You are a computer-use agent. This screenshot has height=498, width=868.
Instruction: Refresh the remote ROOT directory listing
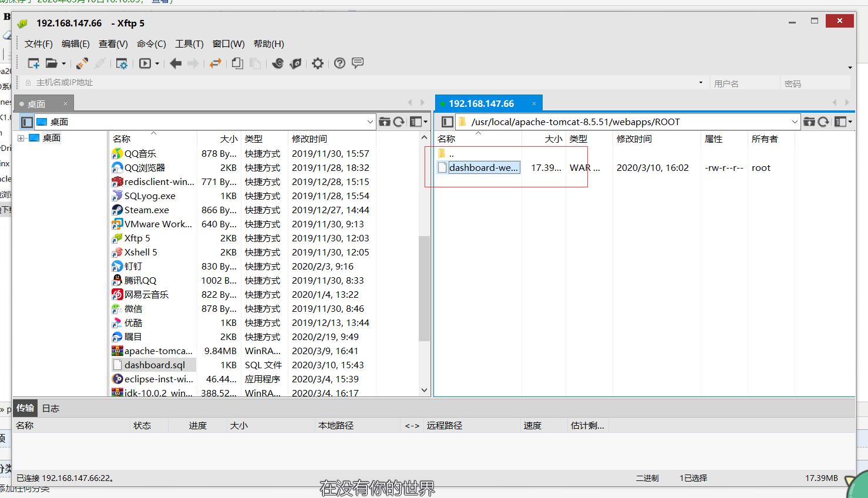(823, 122)
